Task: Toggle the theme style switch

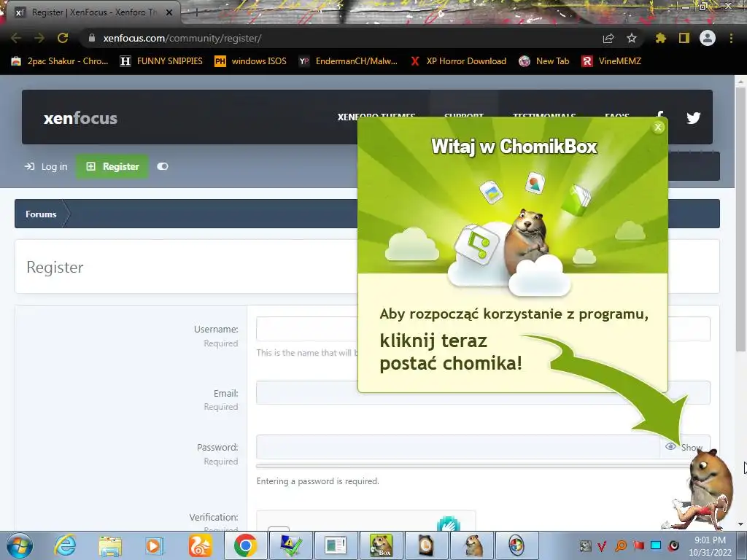Action: (x=163, y=166)
